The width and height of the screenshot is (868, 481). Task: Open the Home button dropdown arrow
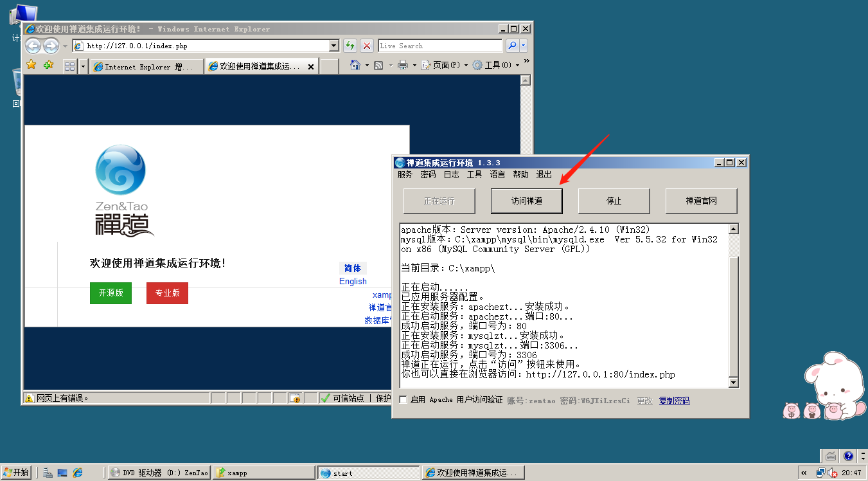367,66
